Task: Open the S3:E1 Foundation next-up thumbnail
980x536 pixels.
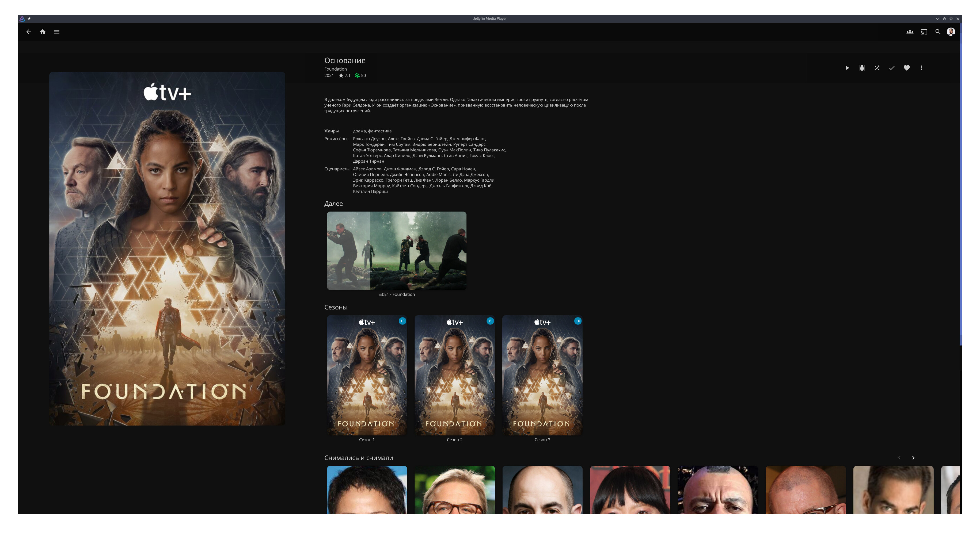Action: [x=396, y=251]
